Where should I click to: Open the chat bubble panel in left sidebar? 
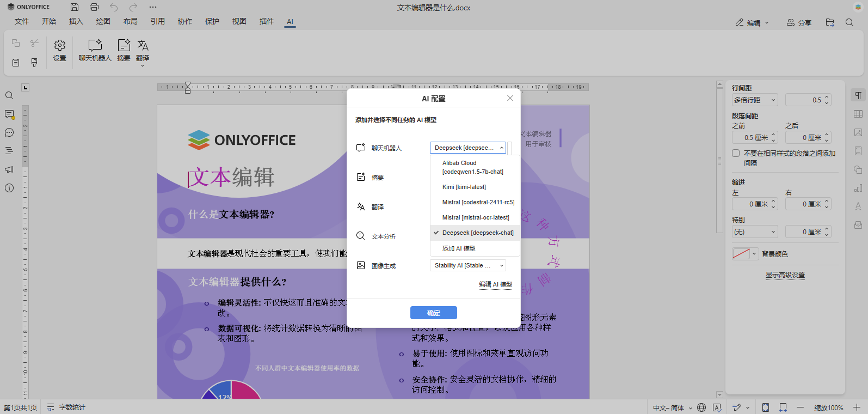click(x=9, y=132)
